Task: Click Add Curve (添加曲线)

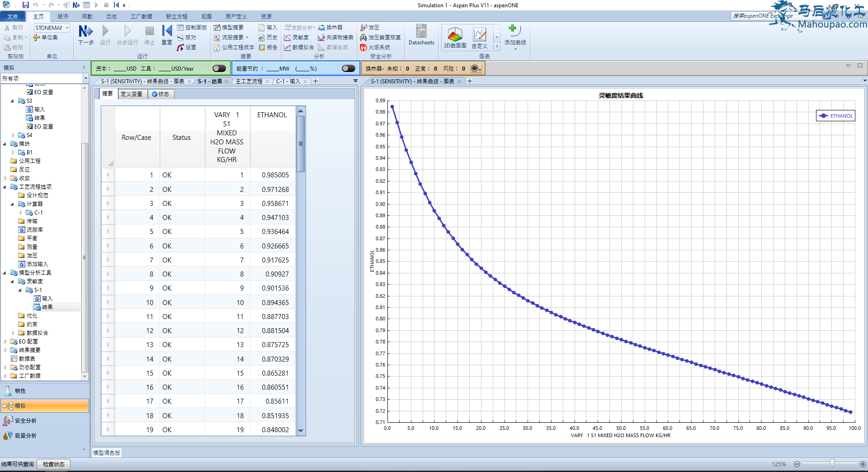Action: [515, 36]
